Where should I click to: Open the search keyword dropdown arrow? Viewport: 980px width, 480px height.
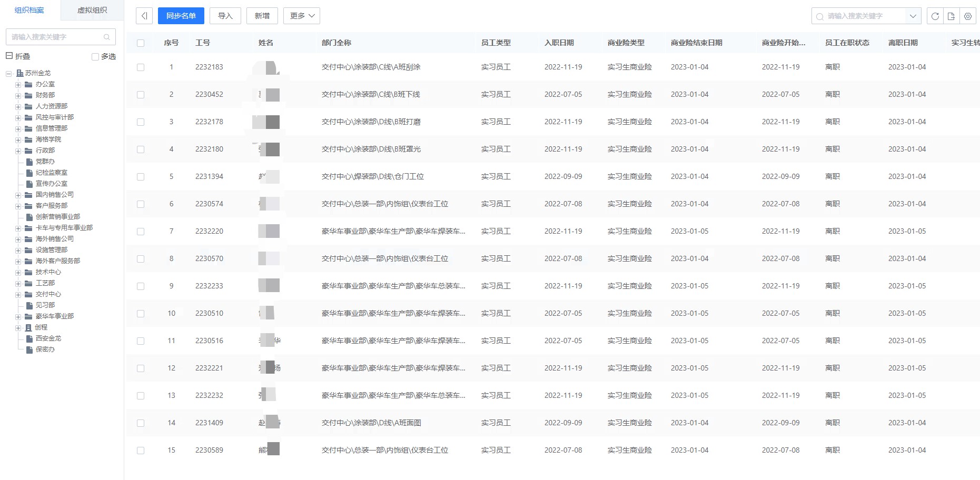click(x=913, y=16)
